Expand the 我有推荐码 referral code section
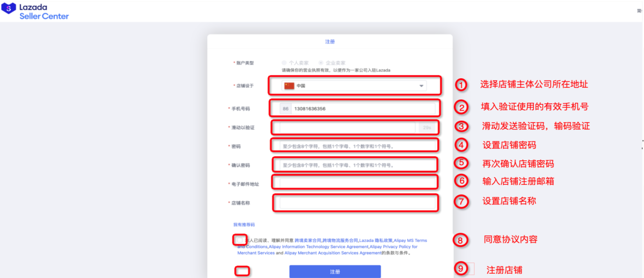 (244, 225)
